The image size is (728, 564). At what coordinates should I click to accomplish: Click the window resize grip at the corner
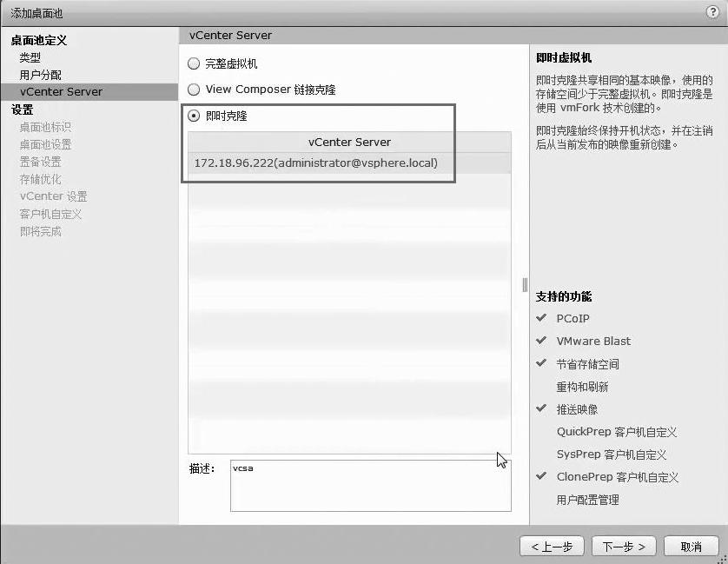[723, 559]
